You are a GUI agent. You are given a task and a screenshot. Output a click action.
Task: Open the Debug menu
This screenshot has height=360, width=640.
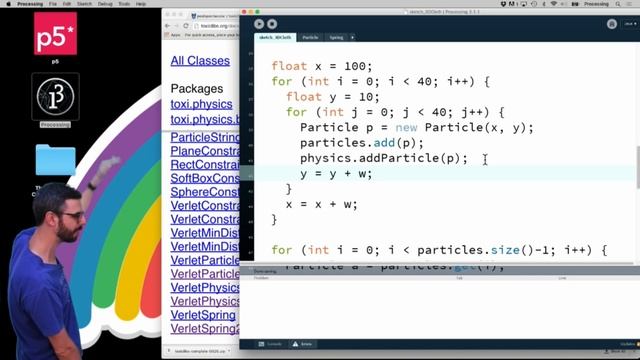(x=105, y=4)
